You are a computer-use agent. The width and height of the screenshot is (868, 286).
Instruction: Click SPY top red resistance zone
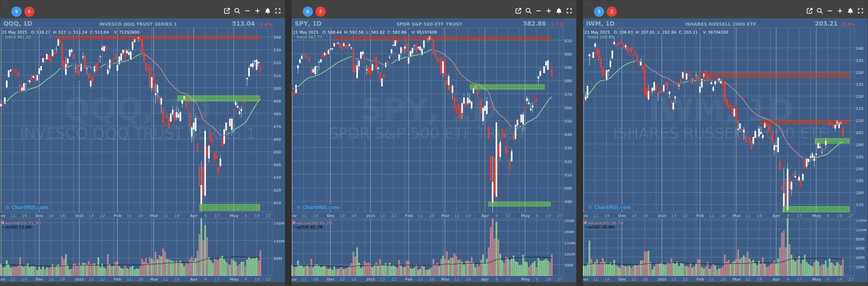pyautogui.click(x=442, y=38)
